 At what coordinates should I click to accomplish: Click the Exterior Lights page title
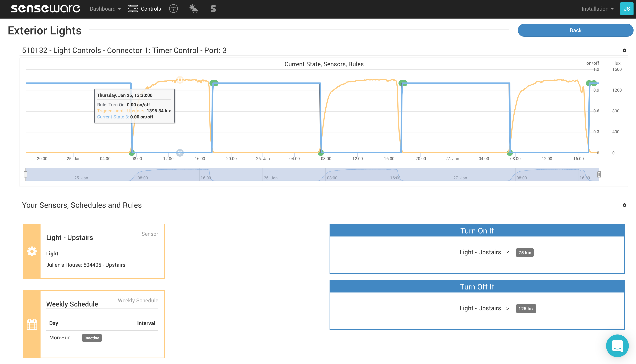[45, 30]
